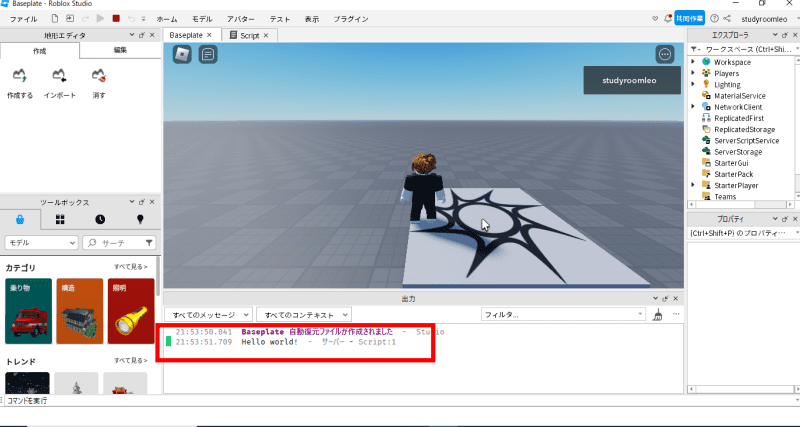The image size is (800, 427).
Task: Open the Toolbox marketplace basket tab
Action: (x=19, y=219)
